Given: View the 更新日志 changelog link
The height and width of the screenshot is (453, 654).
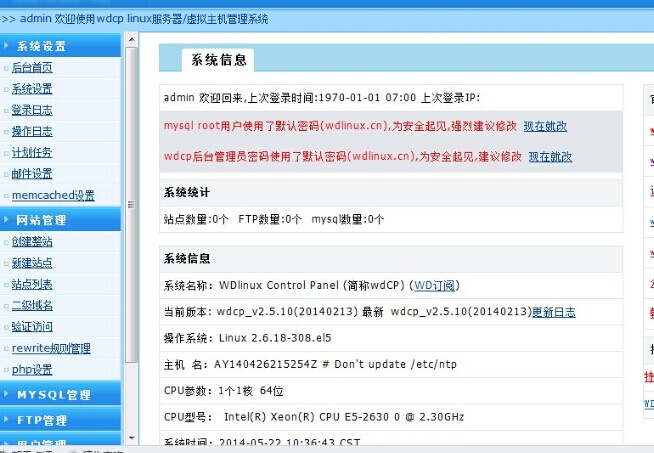Looking at the screenshot, I should [x=553, y=312].
